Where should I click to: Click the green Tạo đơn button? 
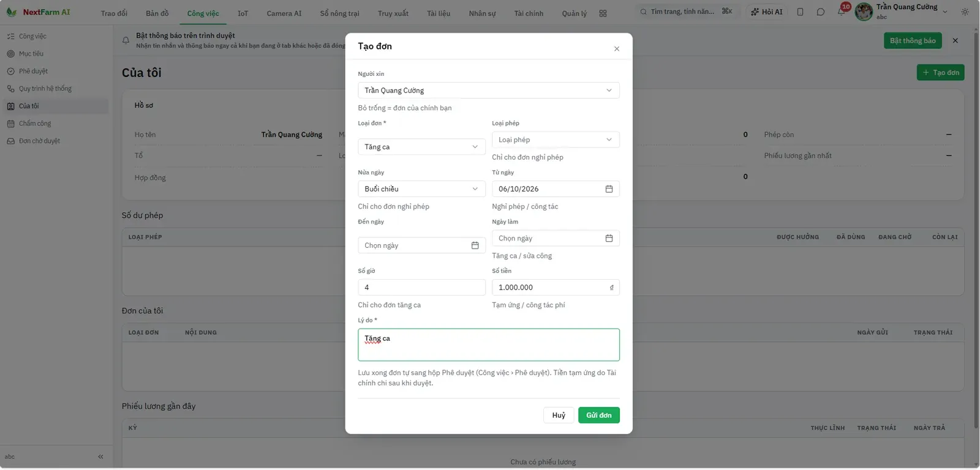click(x=940, y=72)
